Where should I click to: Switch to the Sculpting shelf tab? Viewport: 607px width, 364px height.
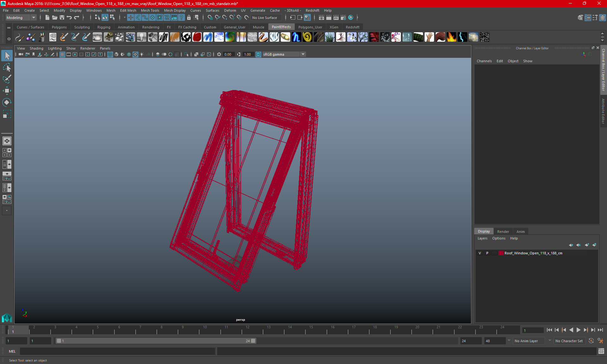[82, 27]
